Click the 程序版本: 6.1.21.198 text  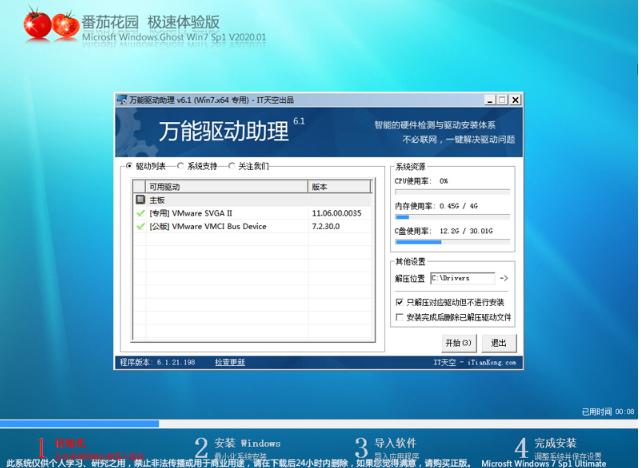pos(157,362)
